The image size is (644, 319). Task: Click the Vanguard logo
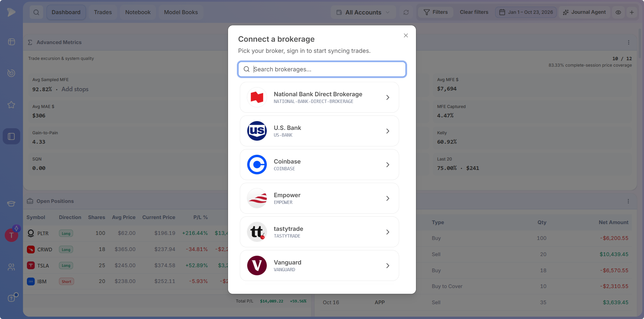257,265
